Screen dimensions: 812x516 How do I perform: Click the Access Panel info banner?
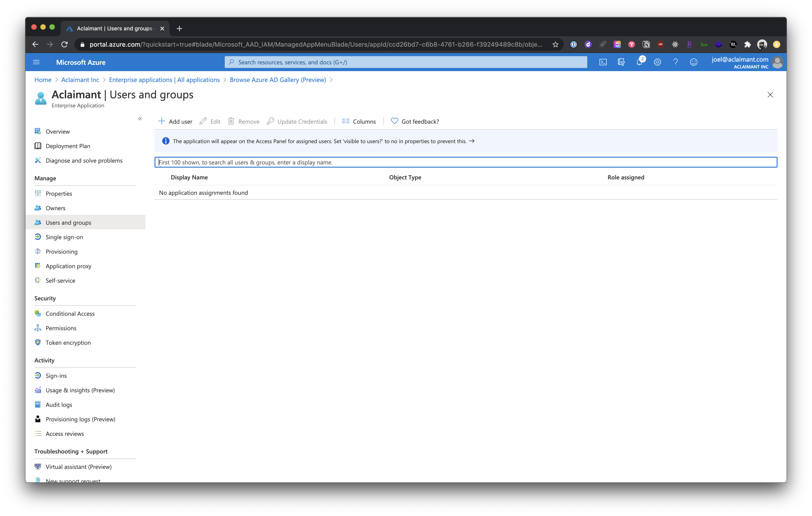pos(466,141)
